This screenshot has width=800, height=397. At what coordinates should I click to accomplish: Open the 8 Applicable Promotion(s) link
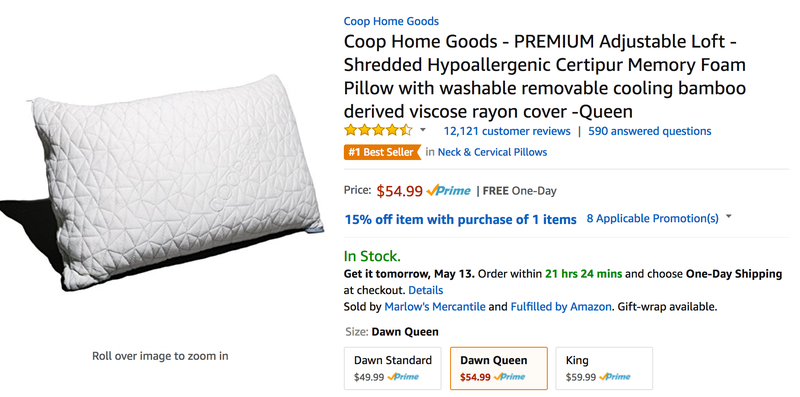[652, 219]
